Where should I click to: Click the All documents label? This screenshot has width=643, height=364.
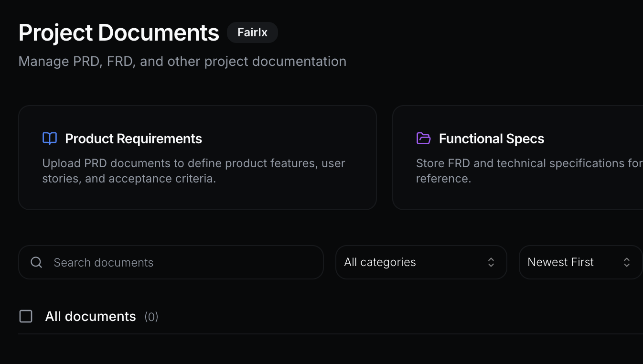(91, 316)
